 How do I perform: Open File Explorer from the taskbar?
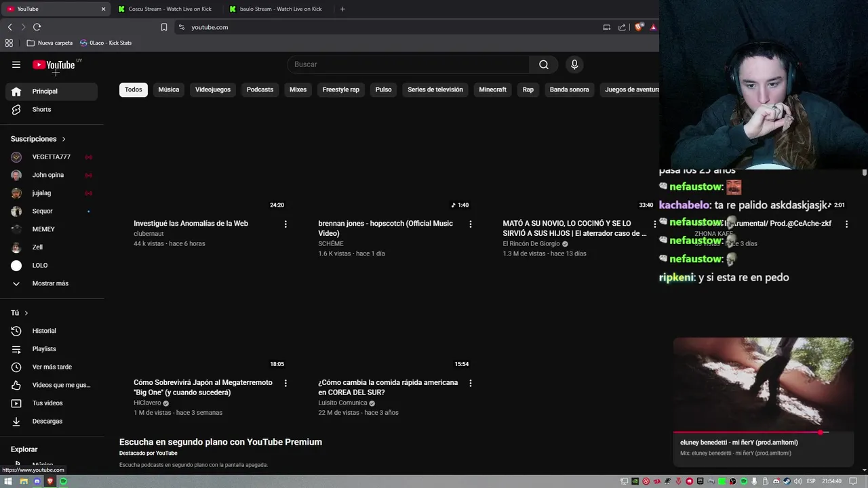(23, 481)
